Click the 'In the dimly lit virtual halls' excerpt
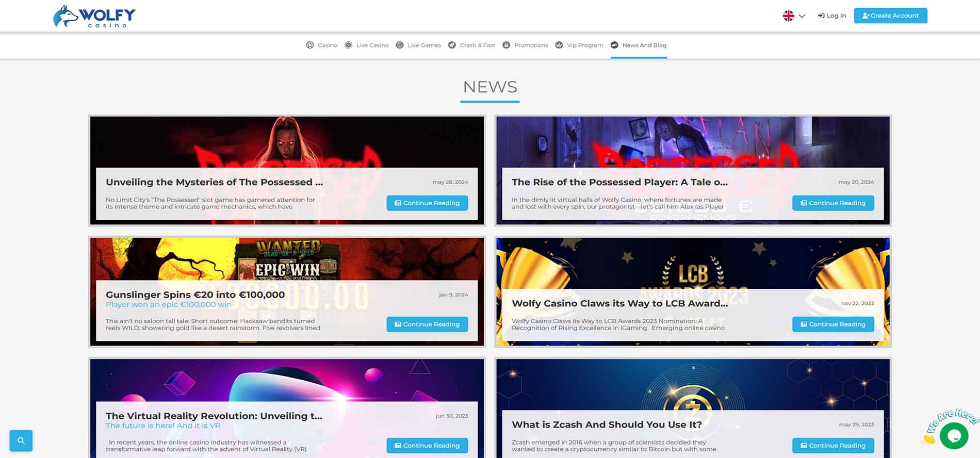Screen dimensions: 980x458 pyautogui.click(x=618, y=203)
